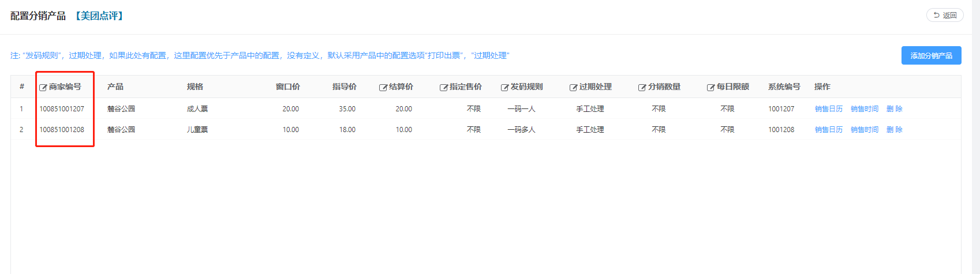Select merchant code 100851001208 cell
This screenshot has height=274, width=980.
click(62, 130)
